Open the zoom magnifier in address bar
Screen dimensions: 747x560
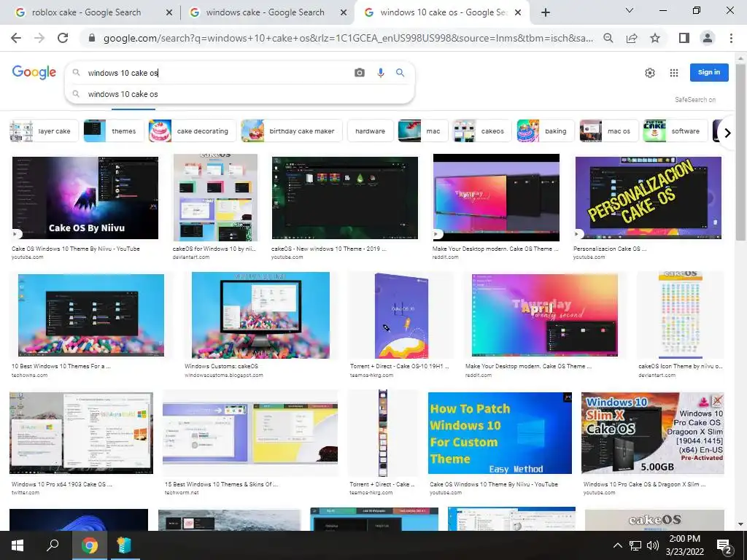point(608,38)
